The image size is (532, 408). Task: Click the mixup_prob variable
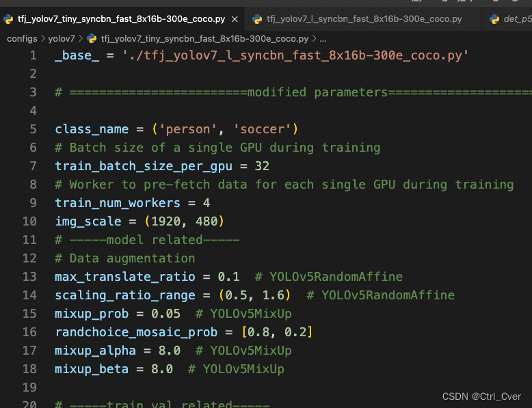pyautogui.click(x=92, y=314)
